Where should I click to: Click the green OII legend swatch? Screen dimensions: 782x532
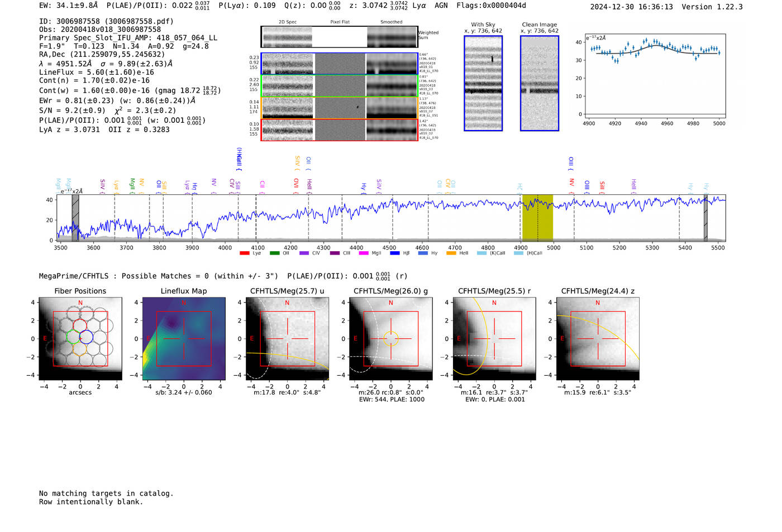pyautogui.click(x=274, y=253)
